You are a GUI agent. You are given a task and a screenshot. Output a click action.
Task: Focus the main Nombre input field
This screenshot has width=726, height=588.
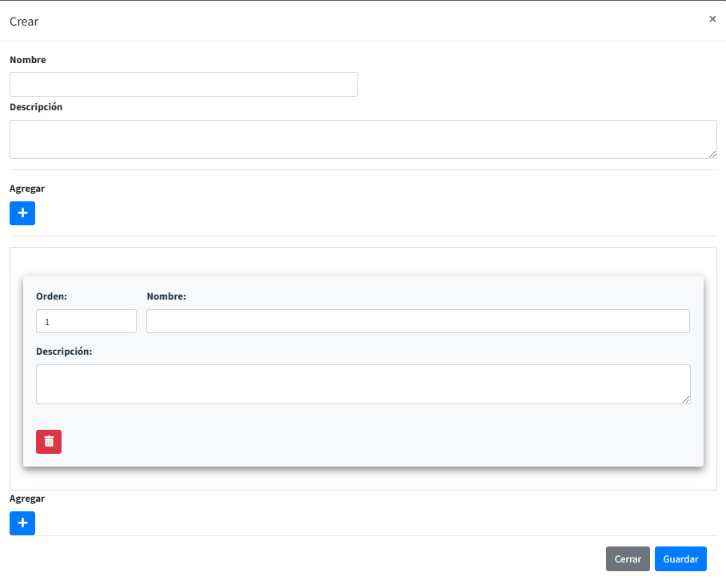(183, 85)
